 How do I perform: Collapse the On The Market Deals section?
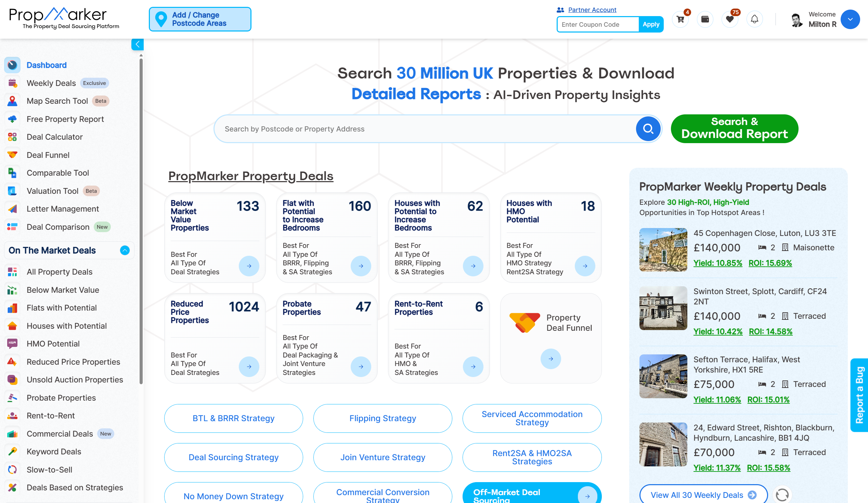pyautogui.click(x=125, y=250)
